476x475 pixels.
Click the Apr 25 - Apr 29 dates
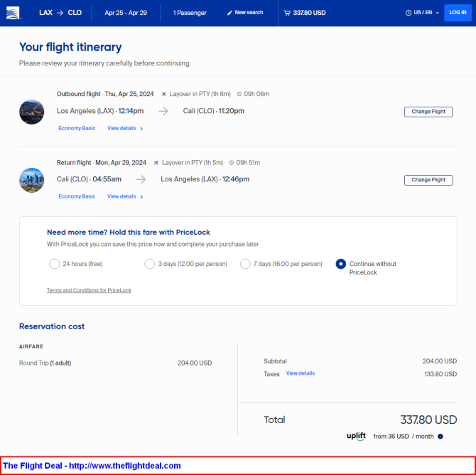click(126, 13)
